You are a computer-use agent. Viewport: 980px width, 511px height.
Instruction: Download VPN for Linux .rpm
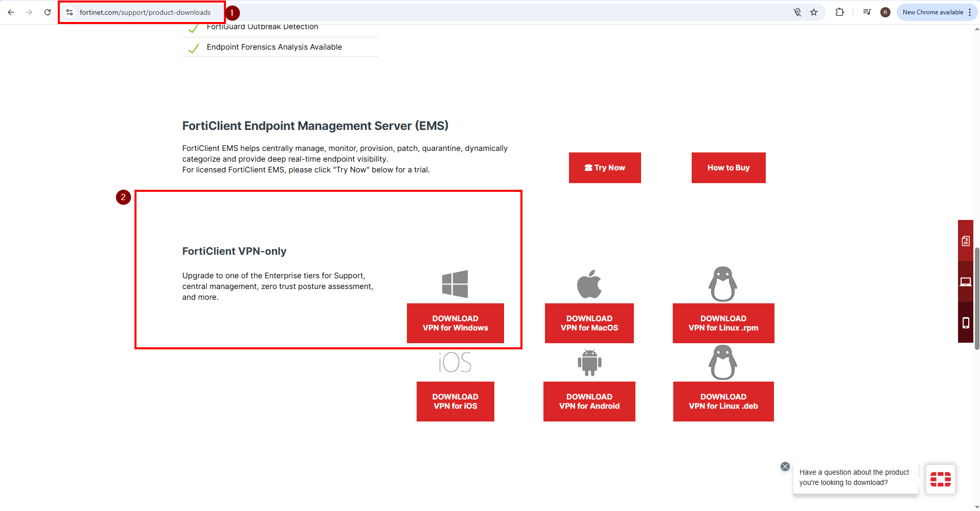pos(723,323)
